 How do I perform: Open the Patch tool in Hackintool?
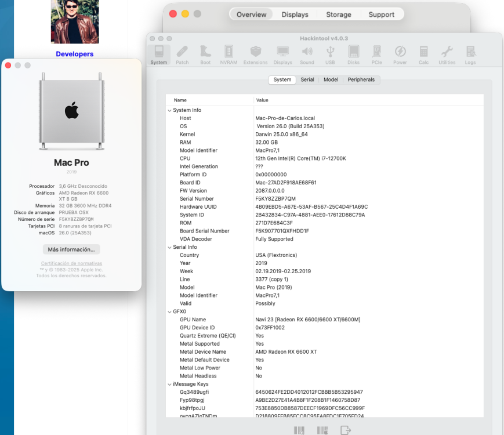(182, 55)
